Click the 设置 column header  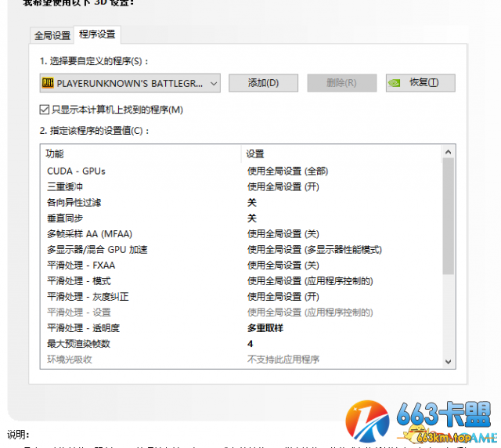point(341,154)
